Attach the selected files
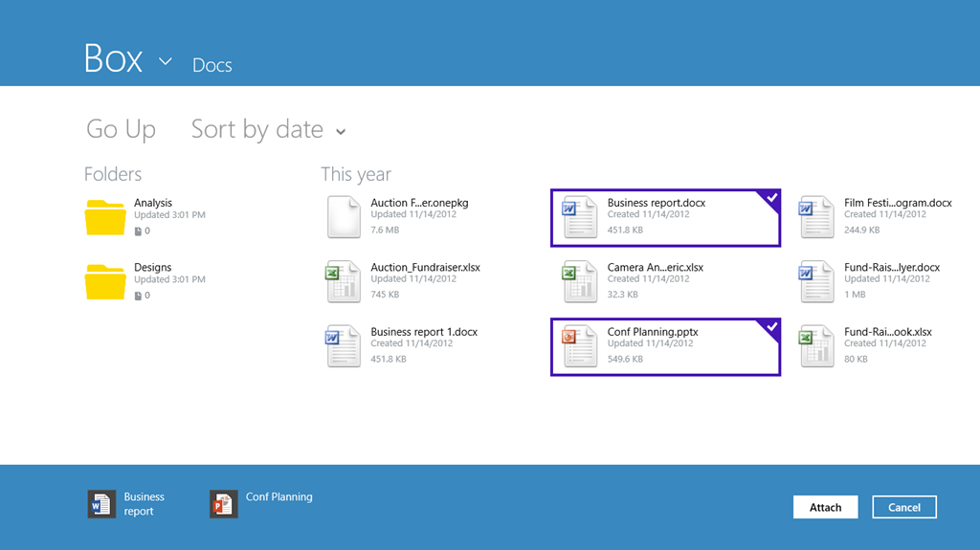Image resolution: width=980 pixels, height=550 pixels. coord(825,507)
